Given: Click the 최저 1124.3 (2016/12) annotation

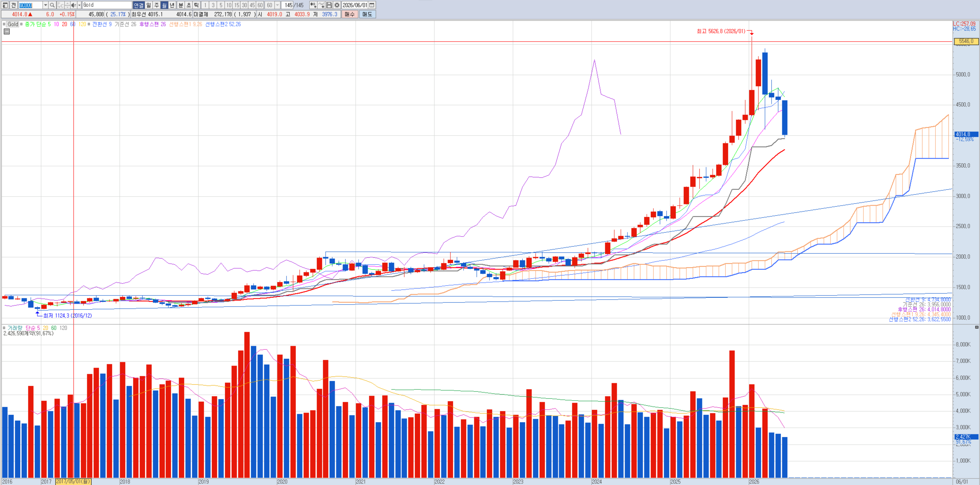Looking at the screenshot, I should point(67,315).
